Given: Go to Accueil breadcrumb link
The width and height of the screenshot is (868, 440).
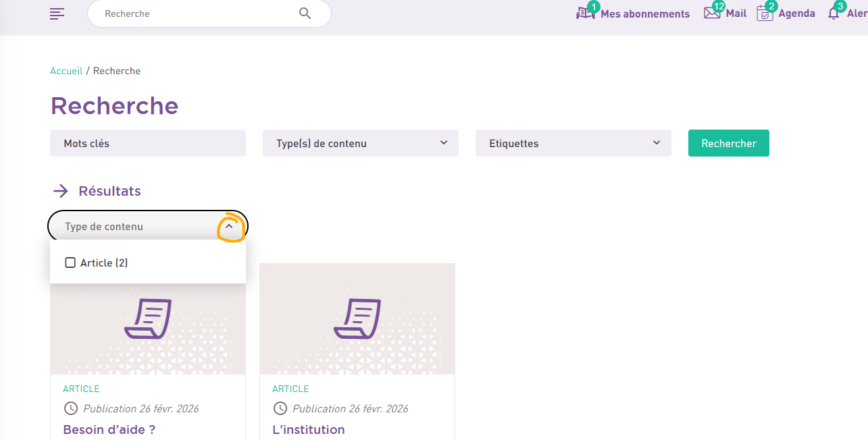Looking at the screenshot, I should click(x=66, y=71).
